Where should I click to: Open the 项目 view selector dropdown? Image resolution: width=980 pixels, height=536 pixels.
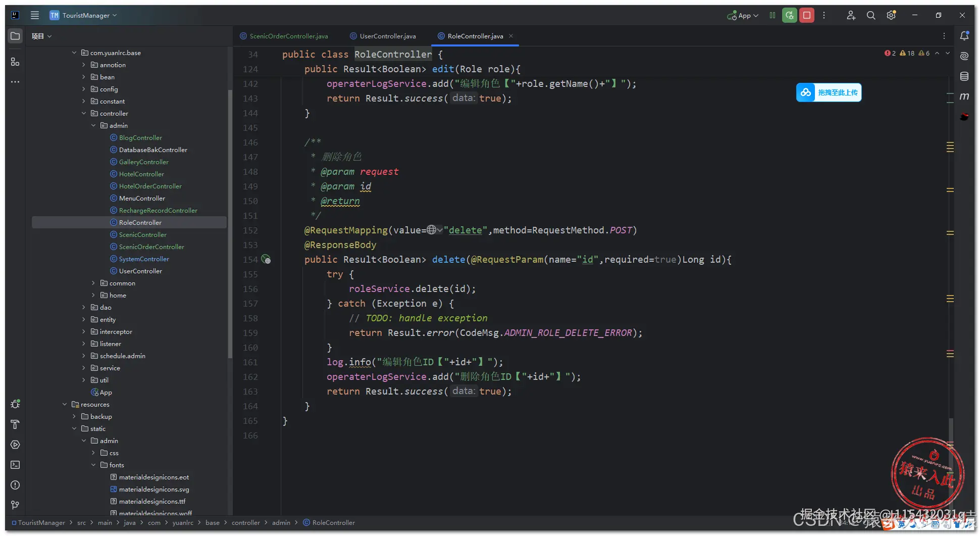click(41, 36)
